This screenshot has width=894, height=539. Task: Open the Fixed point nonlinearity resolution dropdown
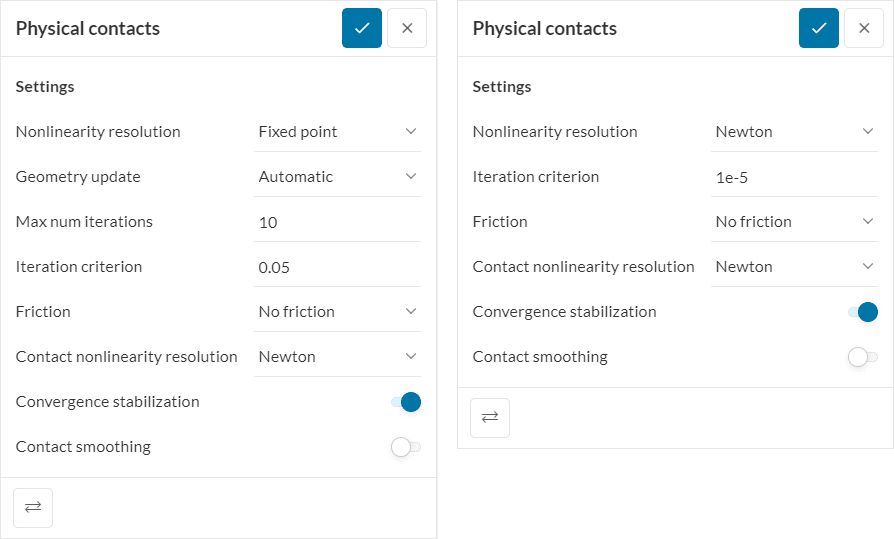coord(337,132)
